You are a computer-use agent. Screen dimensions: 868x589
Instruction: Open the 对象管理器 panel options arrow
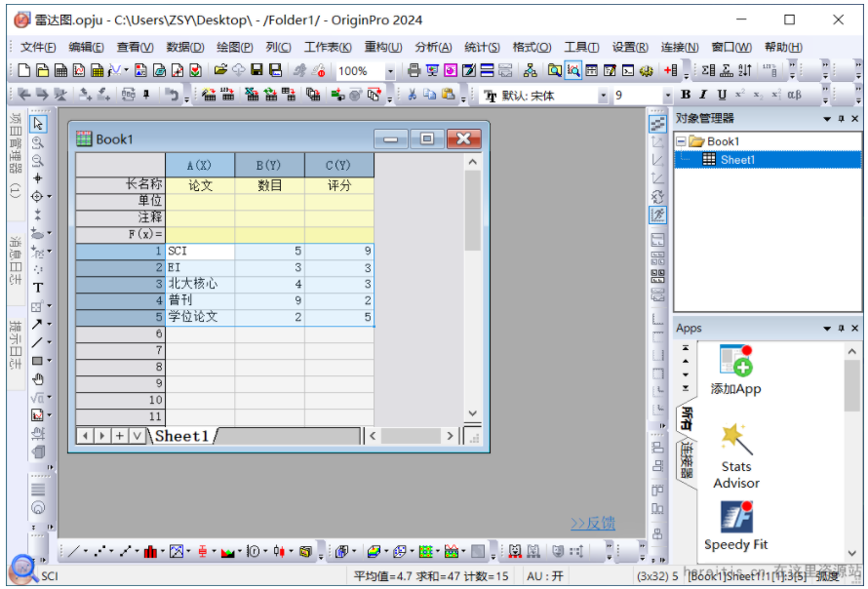pos(827,118)
